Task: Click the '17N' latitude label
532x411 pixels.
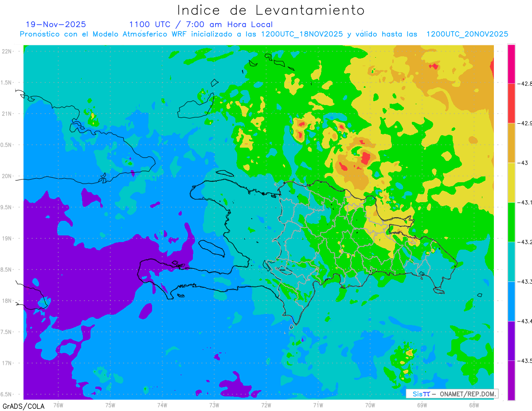Action: [7, 363]
